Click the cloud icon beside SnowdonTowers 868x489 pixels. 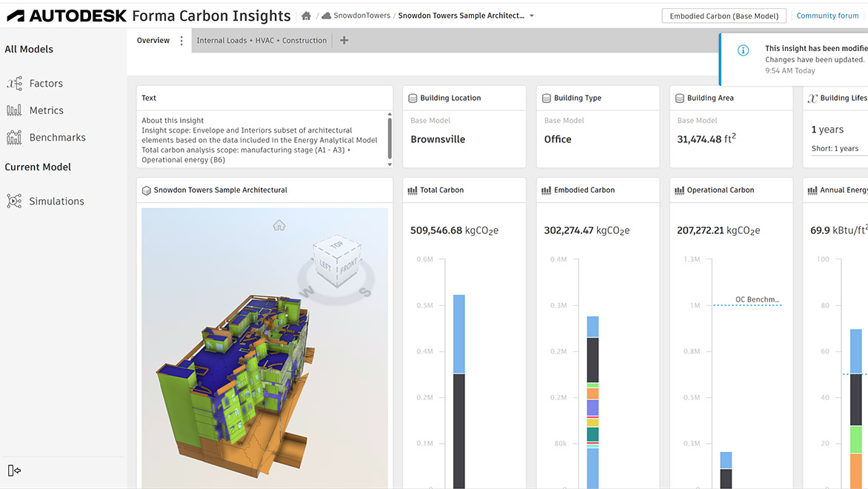click(326, 16)
